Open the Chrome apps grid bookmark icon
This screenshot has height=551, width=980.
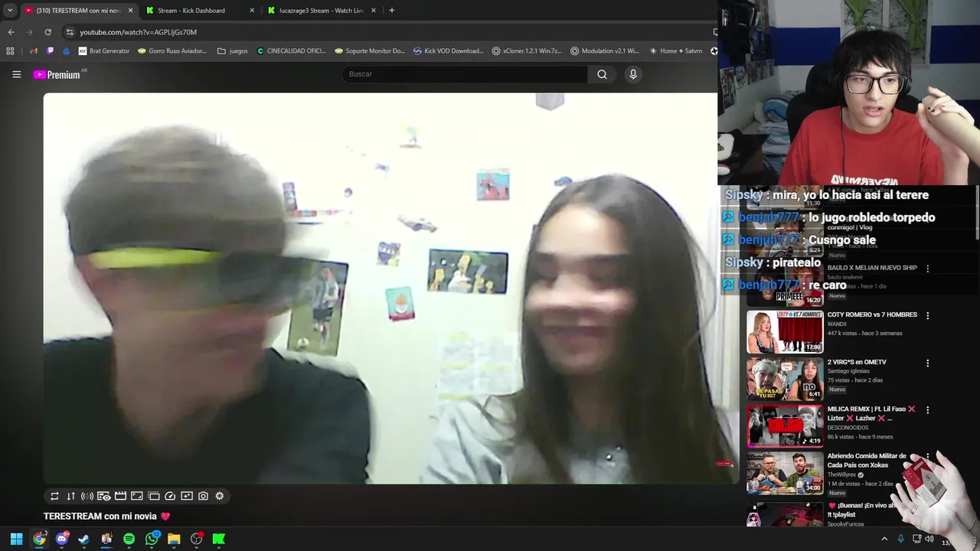10,51
